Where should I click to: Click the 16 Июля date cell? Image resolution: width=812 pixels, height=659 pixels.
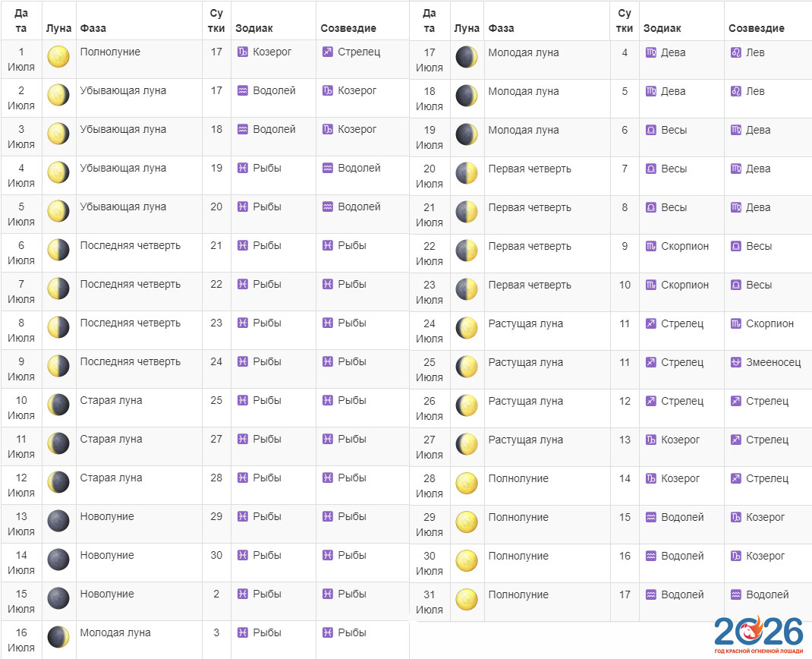click(x=21, y=640)
